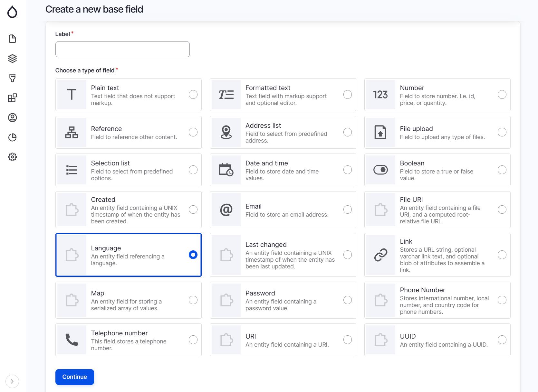Expand the sidebar with the arrow button
Screen dimensions: 538x392
coord(12,381)
